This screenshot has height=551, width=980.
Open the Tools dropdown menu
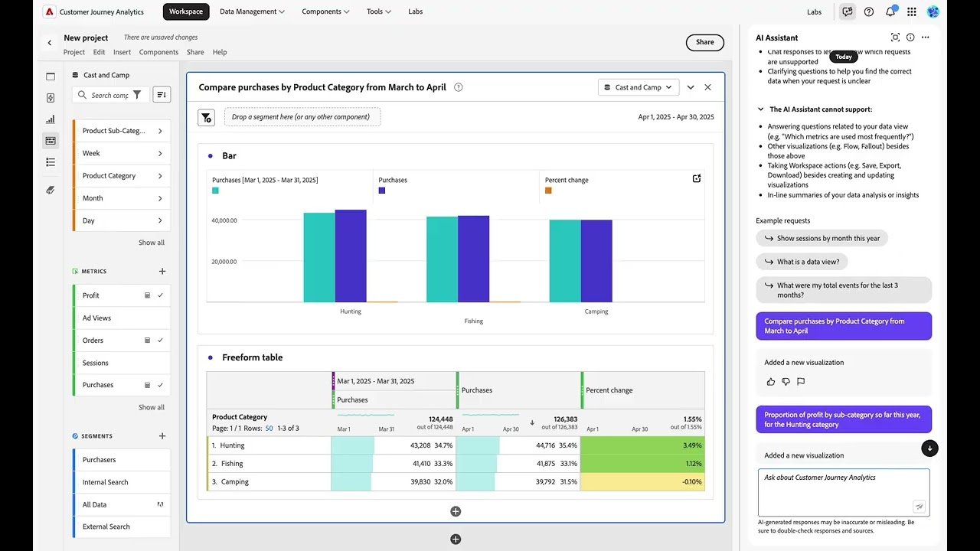[x=378, y=11]
